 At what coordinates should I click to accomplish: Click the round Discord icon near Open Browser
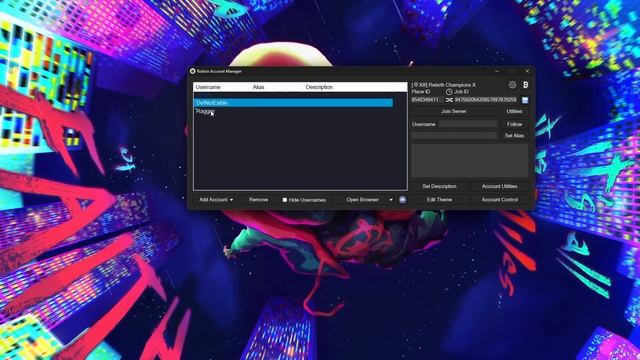point(402,200)
